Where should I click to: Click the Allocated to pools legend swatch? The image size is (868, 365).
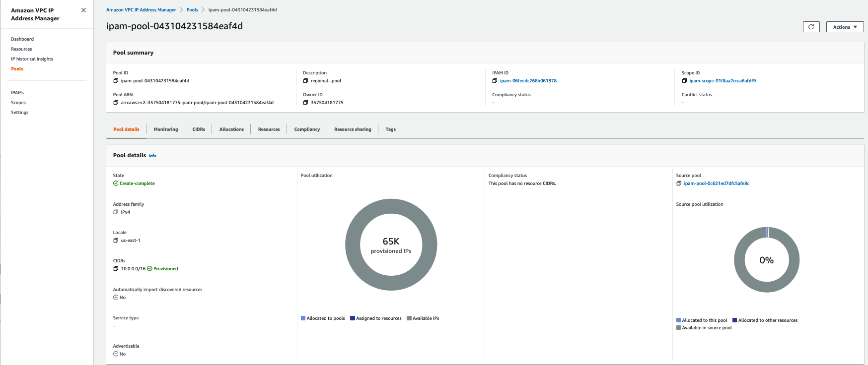(x=303, y=318)
